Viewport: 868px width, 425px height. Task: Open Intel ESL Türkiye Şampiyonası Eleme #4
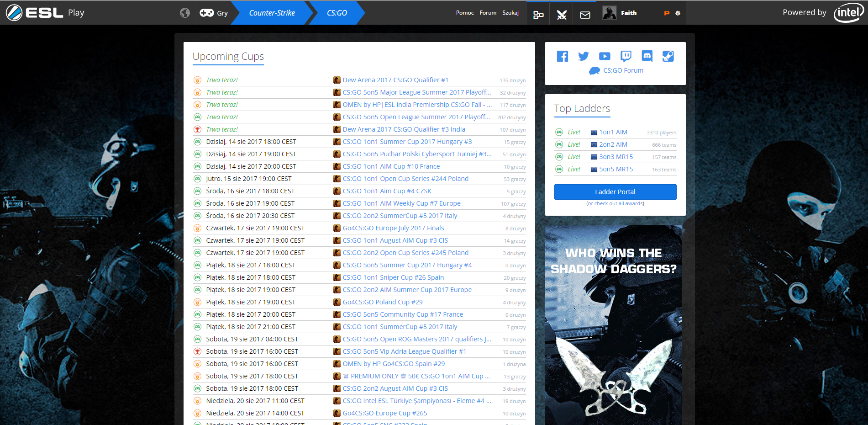click(417, 401)
